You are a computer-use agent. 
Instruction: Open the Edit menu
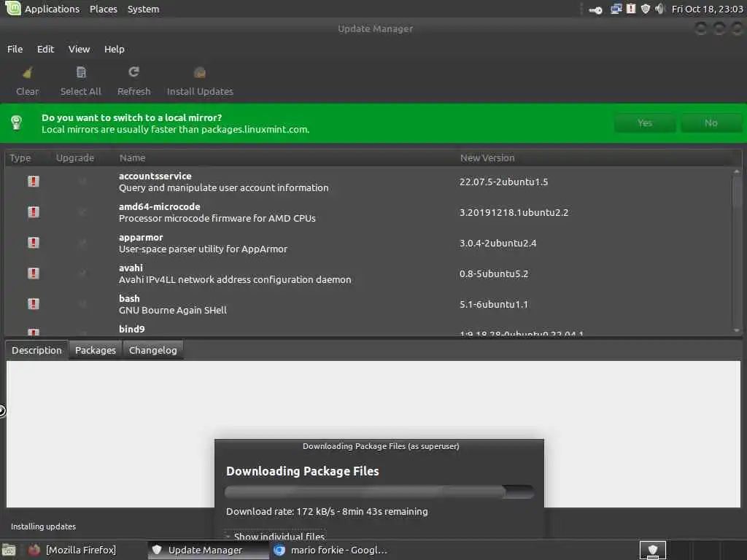click(x=46, y=49)
